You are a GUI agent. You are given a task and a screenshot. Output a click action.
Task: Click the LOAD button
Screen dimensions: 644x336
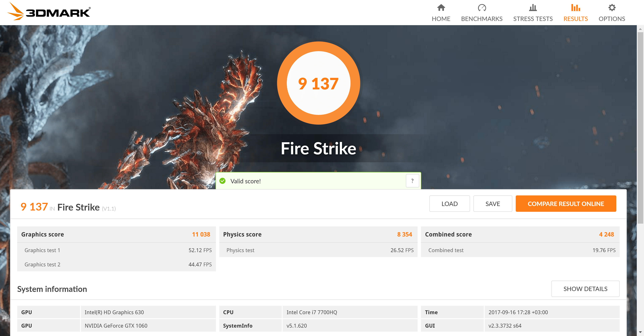coord(449,203)
